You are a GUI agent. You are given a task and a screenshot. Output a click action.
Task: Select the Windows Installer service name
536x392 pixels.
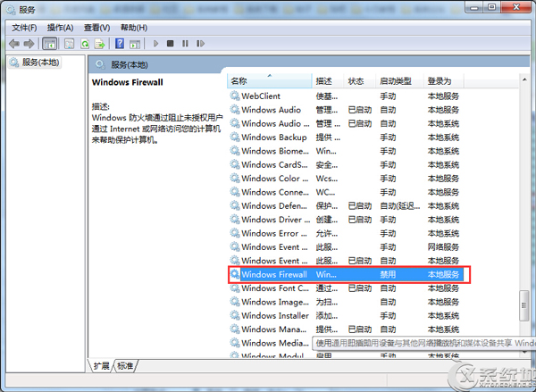tap(275, 315)
